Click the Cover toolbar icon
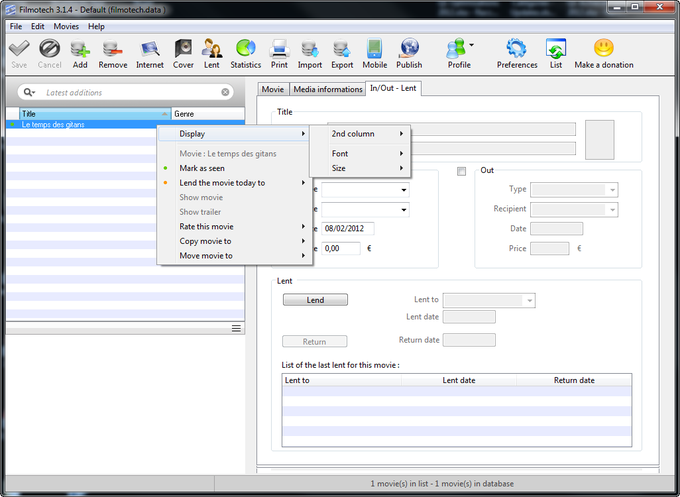The image size is (680, 497). pyautogui.click(x=183, y=48)
